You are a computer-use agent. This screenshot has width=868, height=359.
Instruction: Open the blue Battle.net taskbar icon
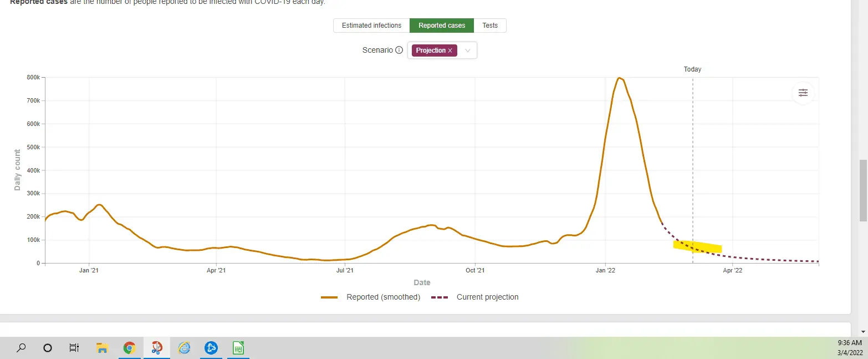211,348
